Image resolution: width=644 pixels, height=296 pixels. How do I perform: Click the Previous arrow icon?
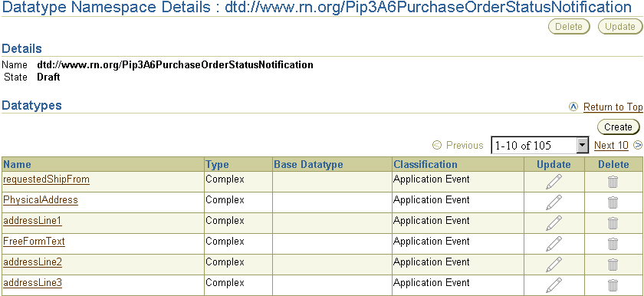coord(437,146)
